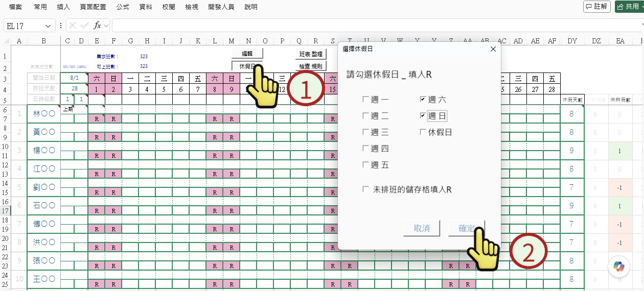The width and height of the screenshot is (644, 291).
Task: Switch to the 公式 ribbon tab
Action: click(x=123, y=7)
